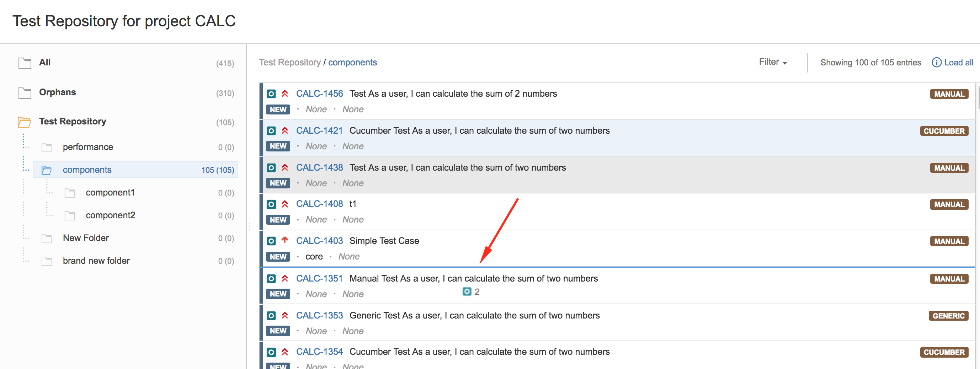Click the GENERIC badge on CALC-1353
This screenshot has width=980, height=369.
[948, 316]
